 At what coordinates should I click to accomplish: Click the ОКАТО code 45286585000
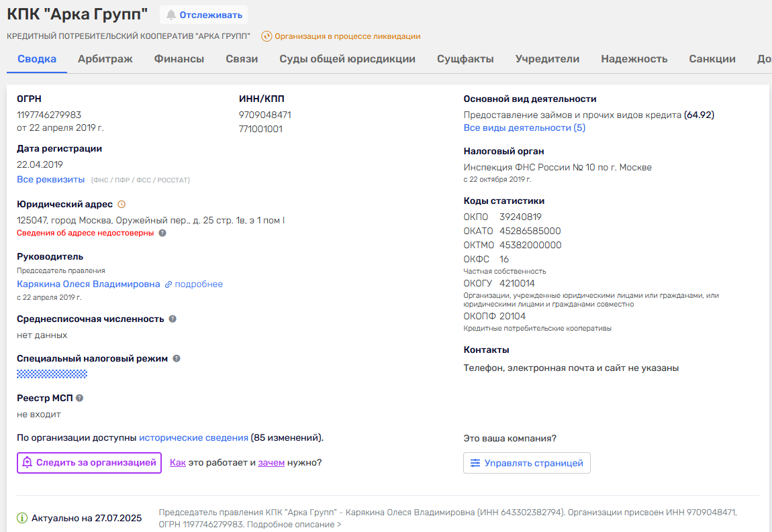[x=530, y=231]
